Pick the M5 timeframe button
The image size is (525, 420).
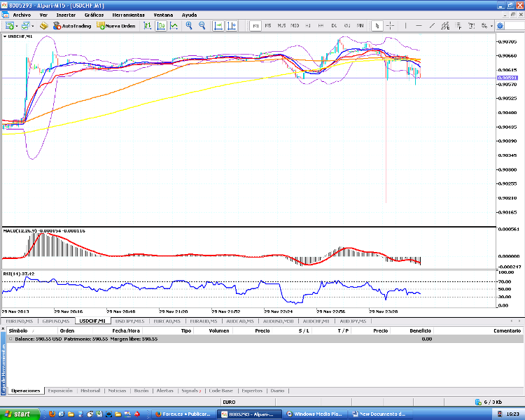tap(268, 26)
